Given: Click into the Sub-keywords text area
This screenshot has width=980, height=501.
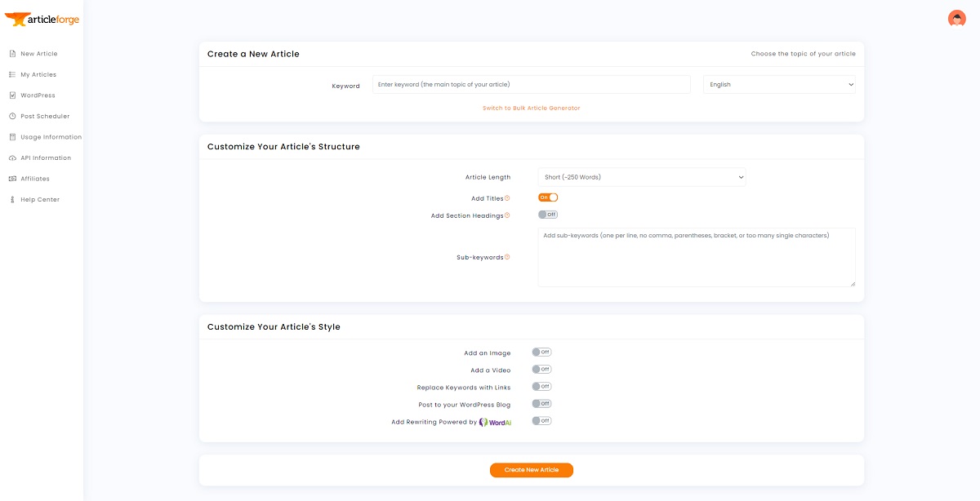Looking at the screenshot, I should [x=697, y=257].
